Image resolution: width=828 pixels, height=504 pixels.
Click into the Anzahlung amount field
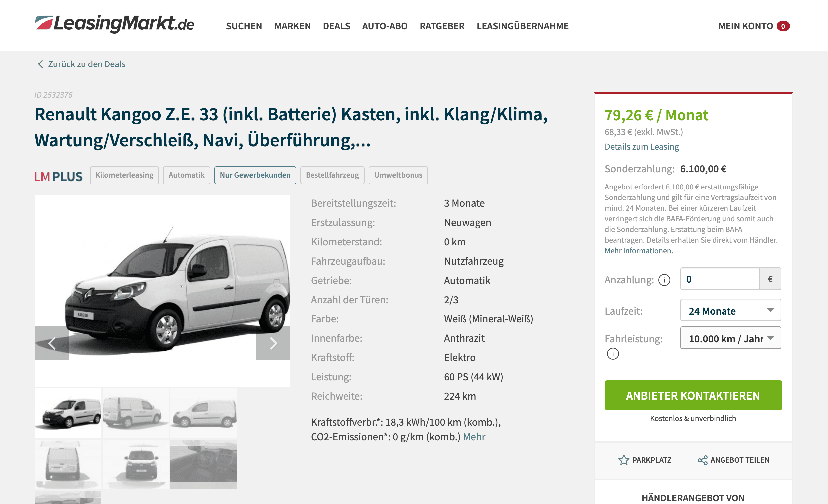[x=720, y=279]
